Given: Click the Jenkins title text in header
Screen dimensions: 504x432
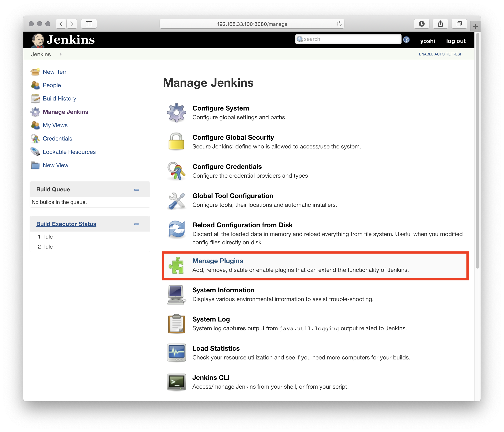Looking at the screenshot, I should point(71,40).
